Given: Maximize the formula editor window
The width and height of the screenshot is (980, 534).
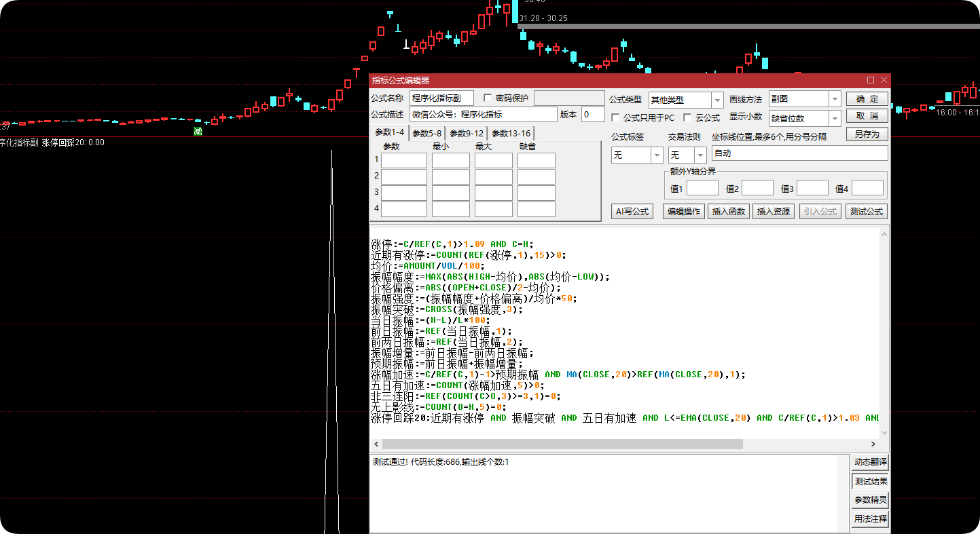Looking at the screenshot, I should point(871,80).
